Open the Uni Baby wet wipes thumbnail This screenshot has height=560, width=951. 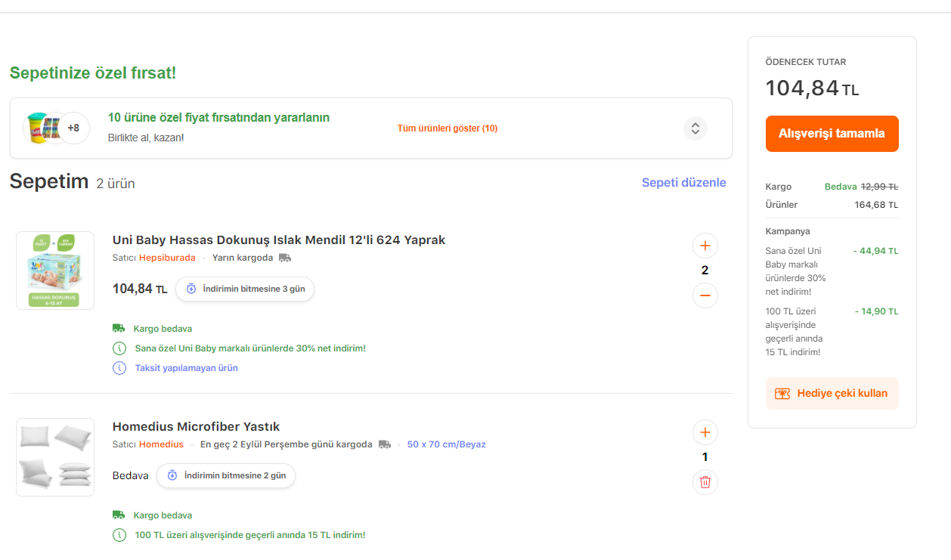pos(55,271)
